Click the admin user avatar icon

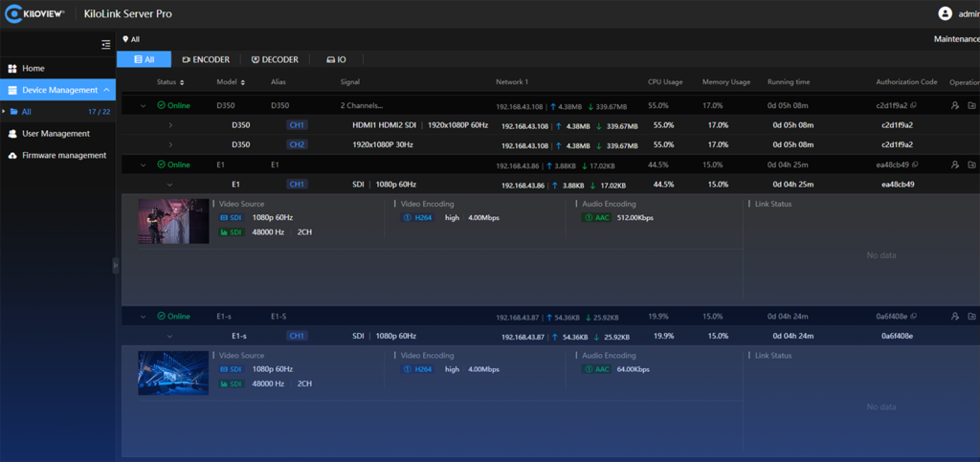tap(946, 13)
